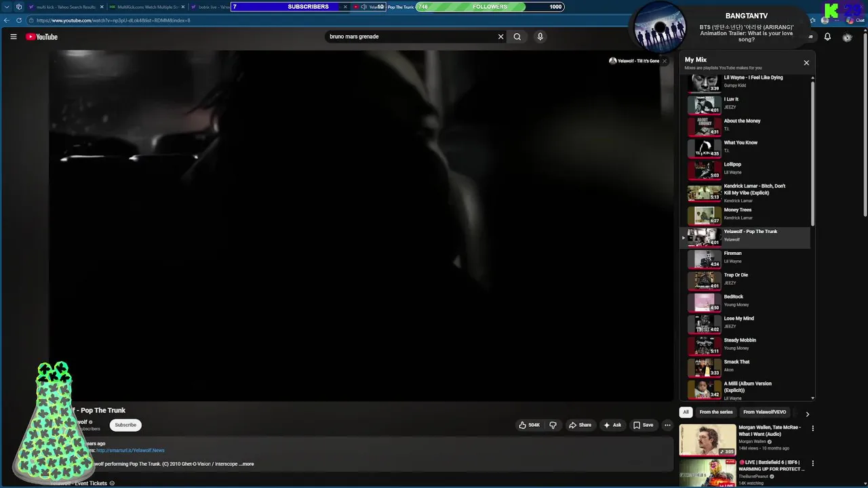The height and width of the screenshot is (488, 868).
Task: Click the video player area
Action: tap(361, 226)
